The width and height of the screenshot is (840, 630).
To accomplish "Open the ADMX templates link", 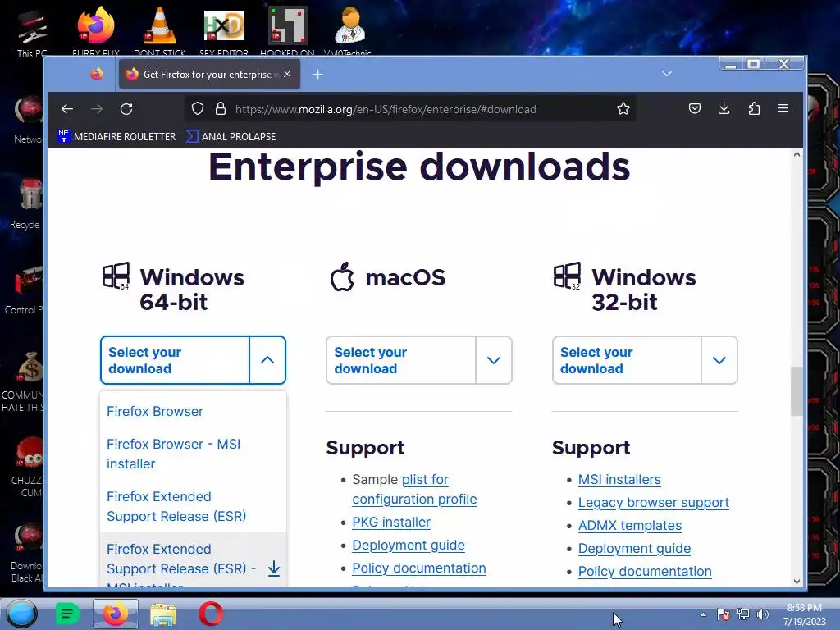I will click(629, 526).
